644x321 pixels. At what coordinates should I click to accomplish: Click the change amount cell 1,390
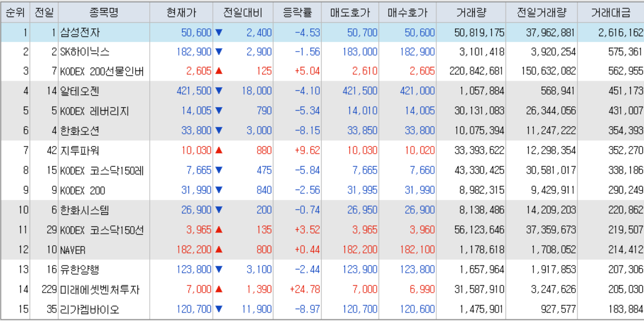(259, 289)
